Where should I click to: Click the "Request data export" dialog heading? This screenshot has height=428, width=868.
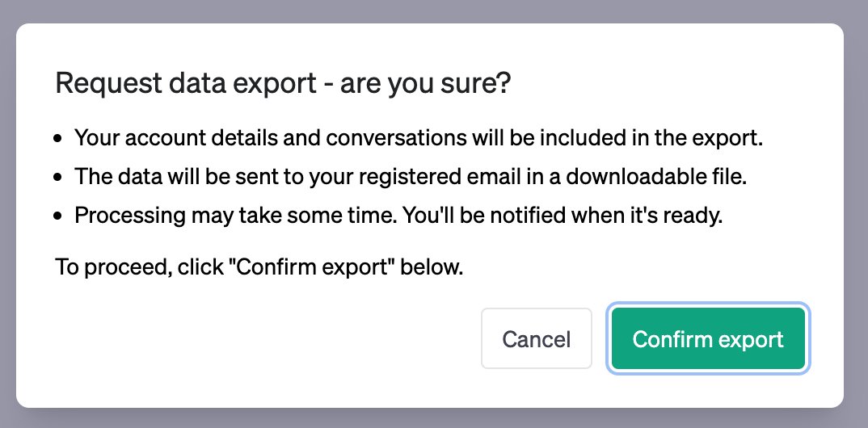pos(282,84)
